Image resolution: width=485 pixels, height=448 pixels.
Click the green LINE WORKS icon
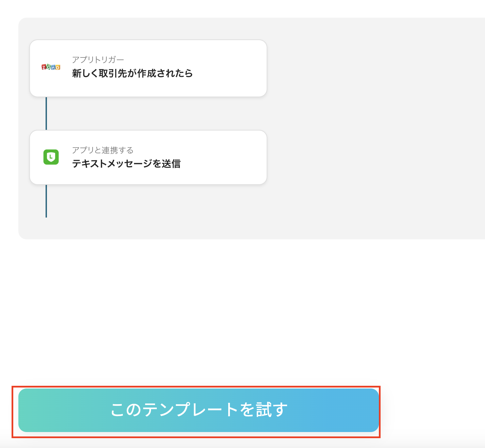click(x=51, y=157)
